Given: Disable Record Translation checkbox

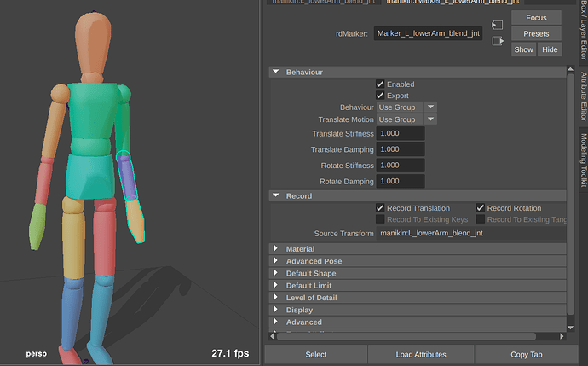Looking at the screenshot, I should (x=380, y=207).
